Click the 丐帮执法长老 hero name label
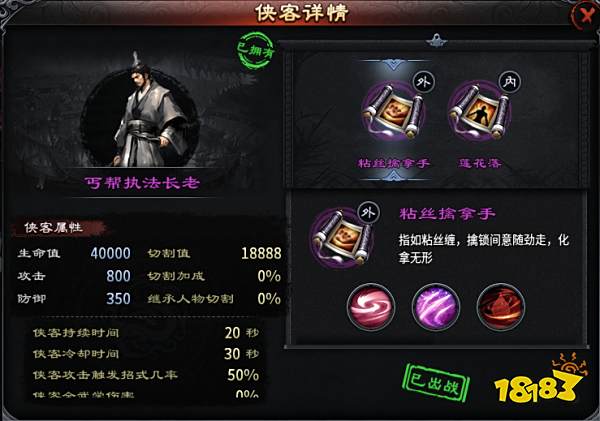Image resolution: width=600 pixels, height=421 pixels. coord(142,183)
